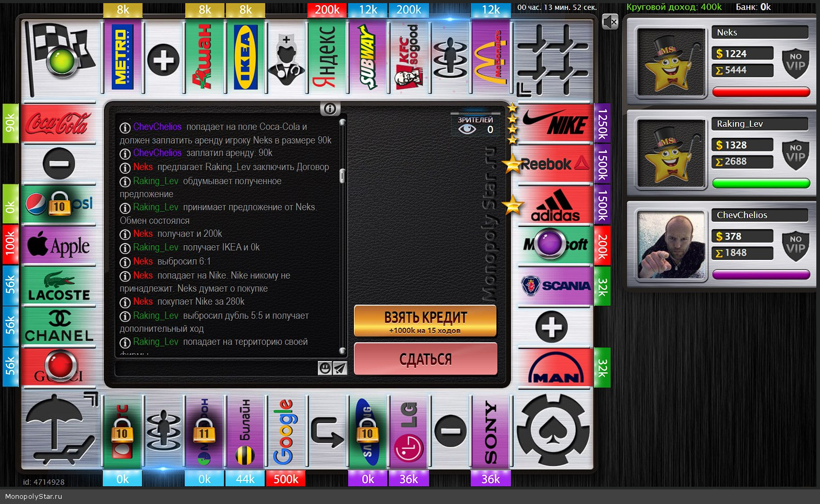The height and width of the screenshot is (504, 820).
Task: Select the Nike board cell
Action: click(x=555, y=123)
